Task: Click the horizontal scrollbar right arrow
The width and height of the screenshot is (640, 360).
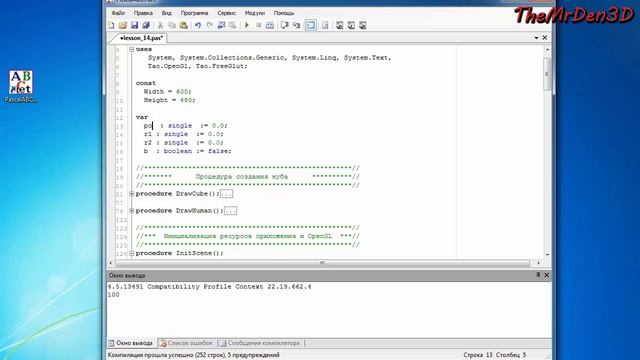Action: (x=538, y=263)
